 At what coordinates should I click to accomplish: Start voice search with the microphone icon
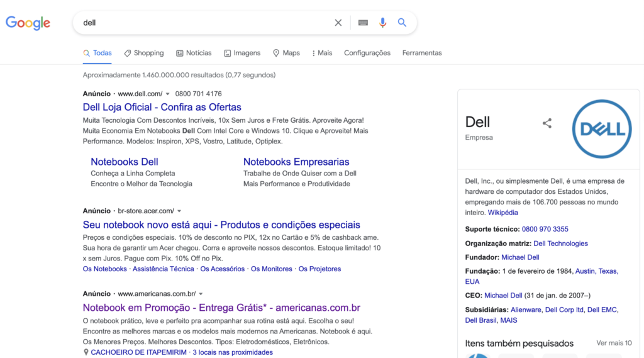pyautogui.click(x=382, y=23)
